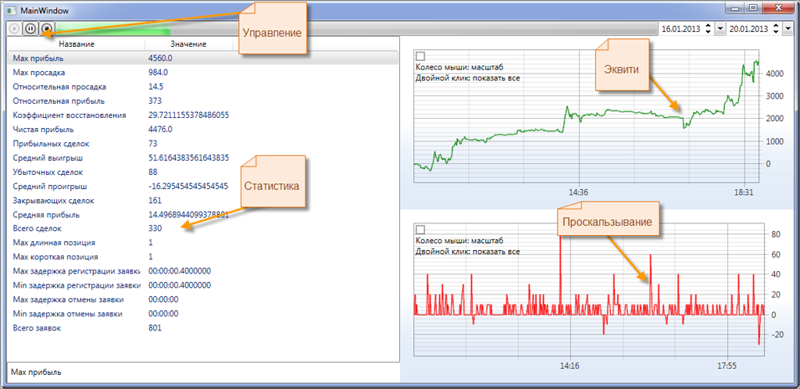Select the Всего сделок row
800x389 pixels.
coord(203,228)
